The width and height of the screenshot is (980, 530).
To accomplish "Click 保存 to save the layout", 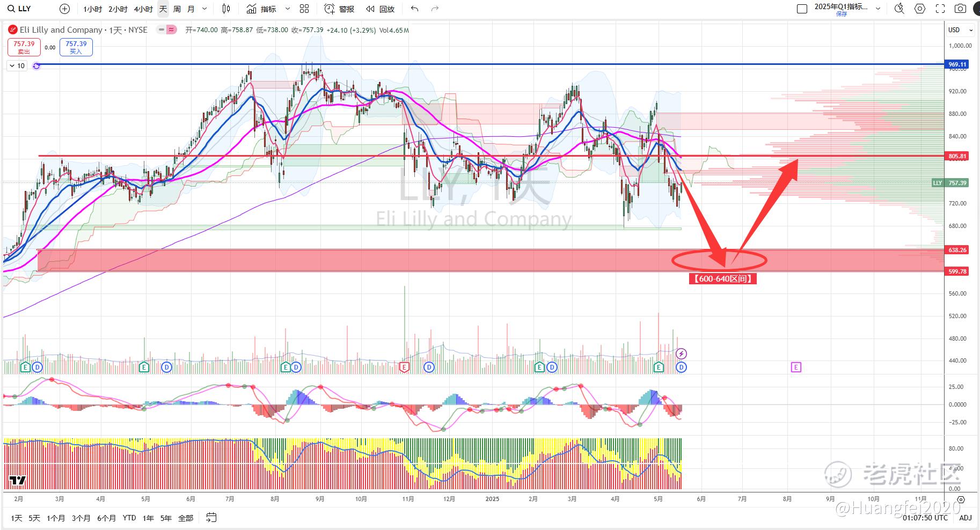I will (841, 14).
